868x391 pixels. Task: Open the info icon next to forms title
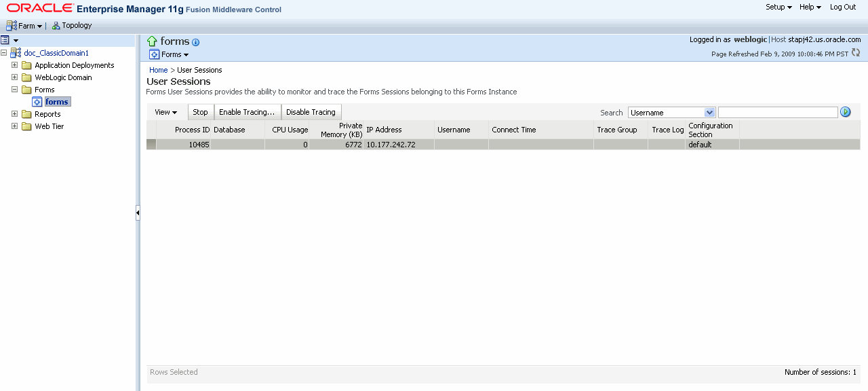click(x=196, y=42)
